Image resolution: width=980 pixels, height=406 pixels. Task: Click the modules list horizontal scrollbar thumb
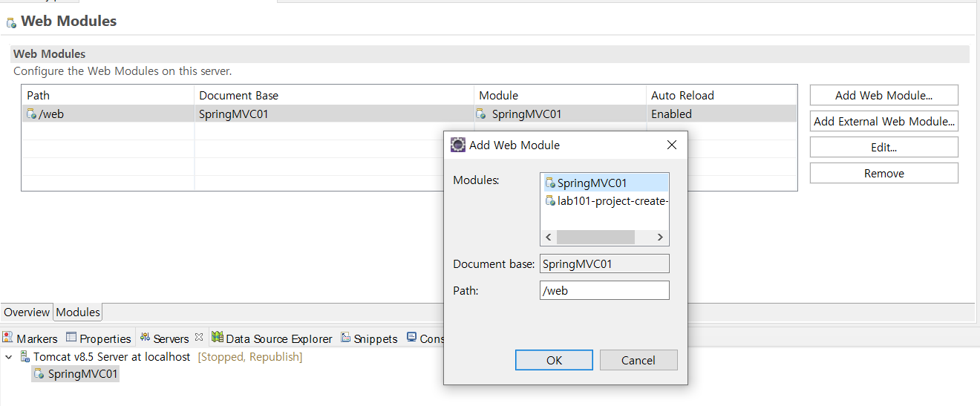595,237
